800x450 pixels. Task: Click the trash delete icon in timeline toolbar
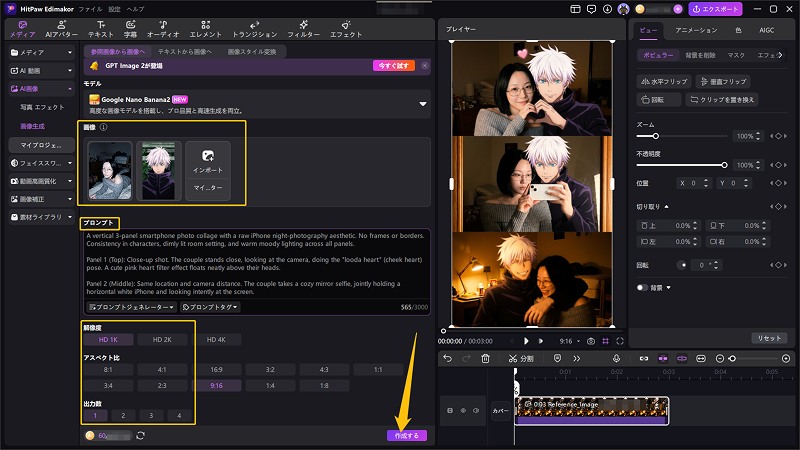click(x=485, y=359)
